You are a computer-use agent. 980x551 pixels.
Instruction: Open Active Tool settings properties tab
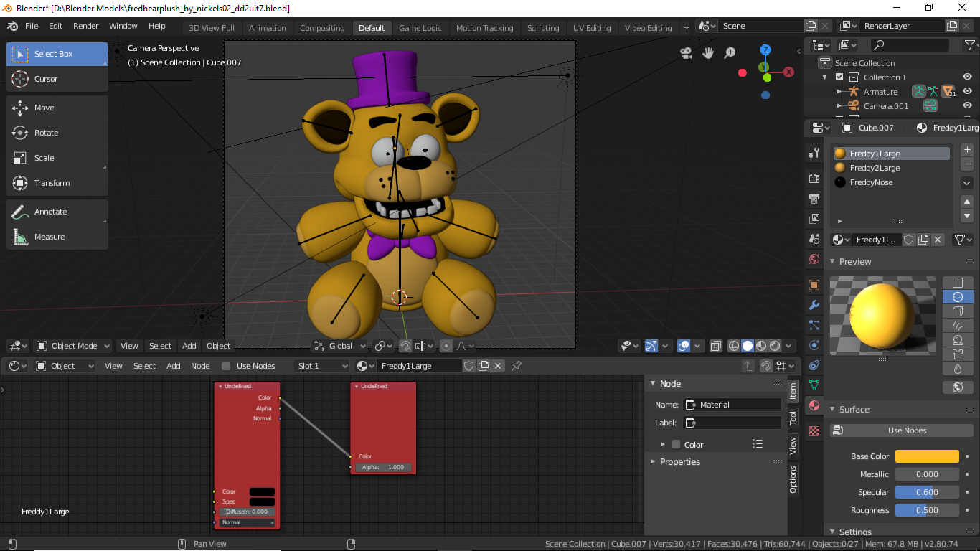(814, 153)
